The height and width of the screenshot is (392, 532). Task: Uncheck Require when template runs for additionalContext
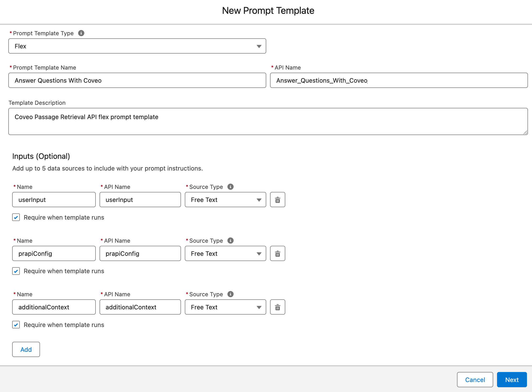16,325
